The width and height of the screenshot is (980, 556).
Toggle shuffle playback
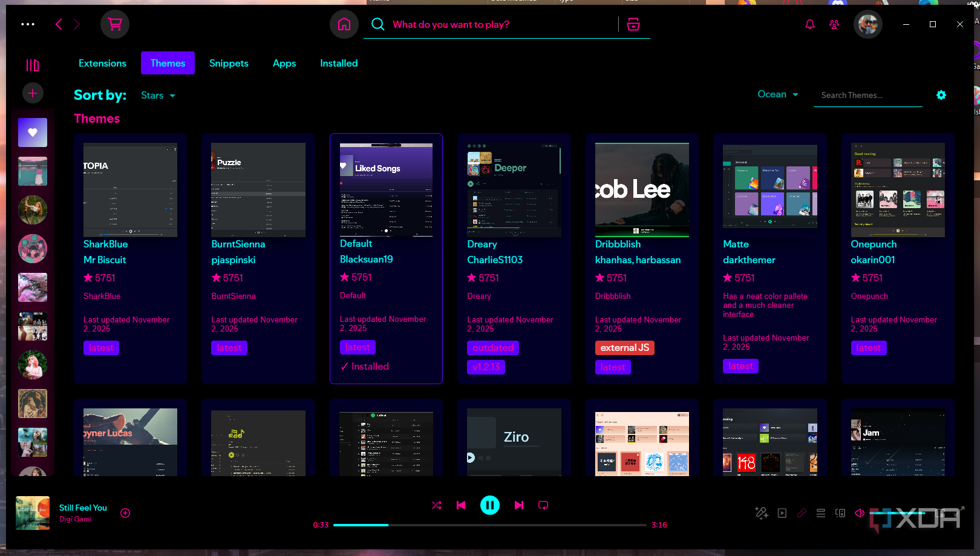click(437, 505)
